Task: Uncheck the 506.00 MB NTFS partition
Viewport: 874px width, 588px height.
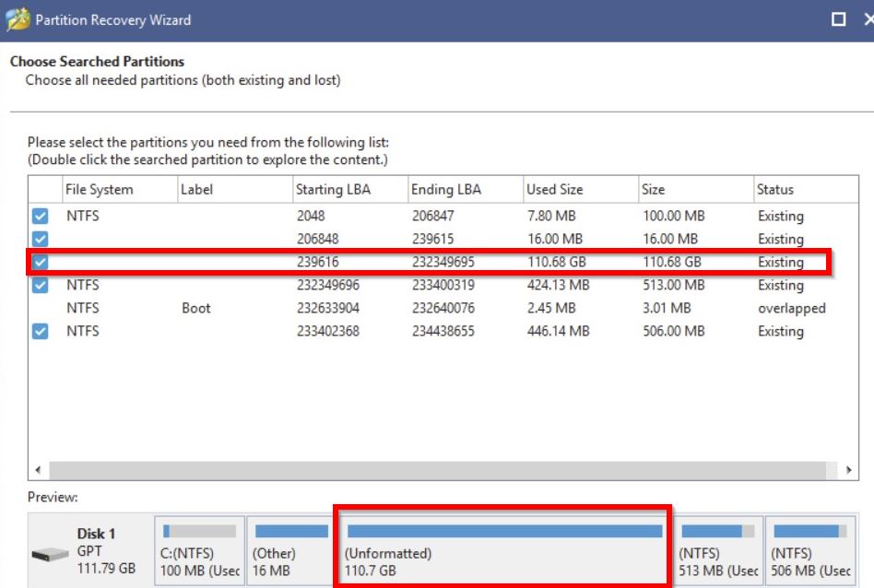Action: pos(41,331)
